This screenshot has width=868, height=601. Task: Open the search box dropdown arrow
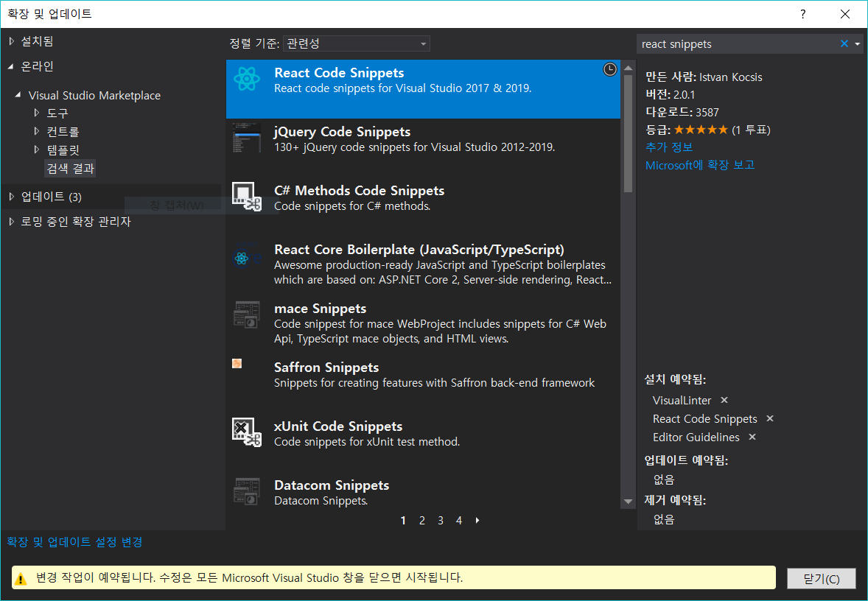point(858,43)
